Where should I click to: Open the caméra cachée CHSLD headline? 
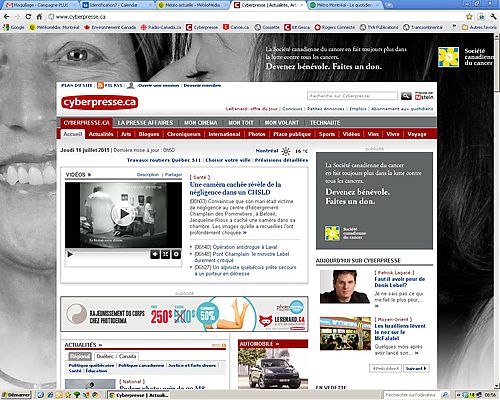[235, 188]
